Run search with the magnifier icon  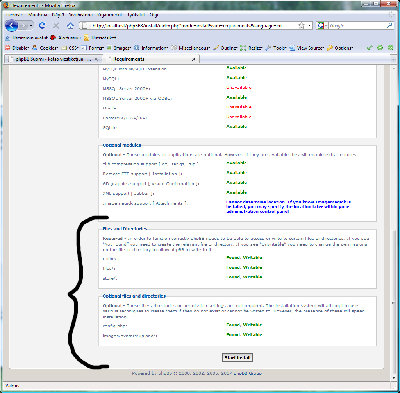[x=390, y=25]
